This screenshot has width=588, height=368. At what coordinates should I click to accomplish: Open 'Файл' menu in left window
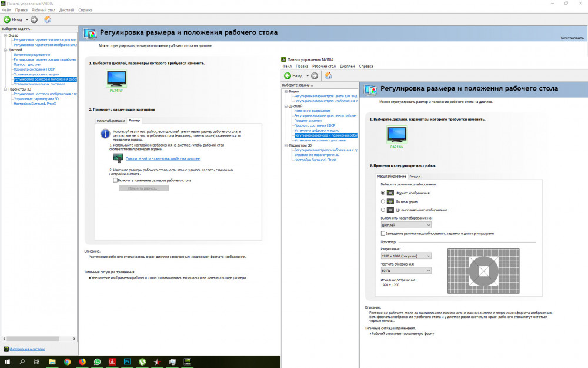tap(6, 10)
